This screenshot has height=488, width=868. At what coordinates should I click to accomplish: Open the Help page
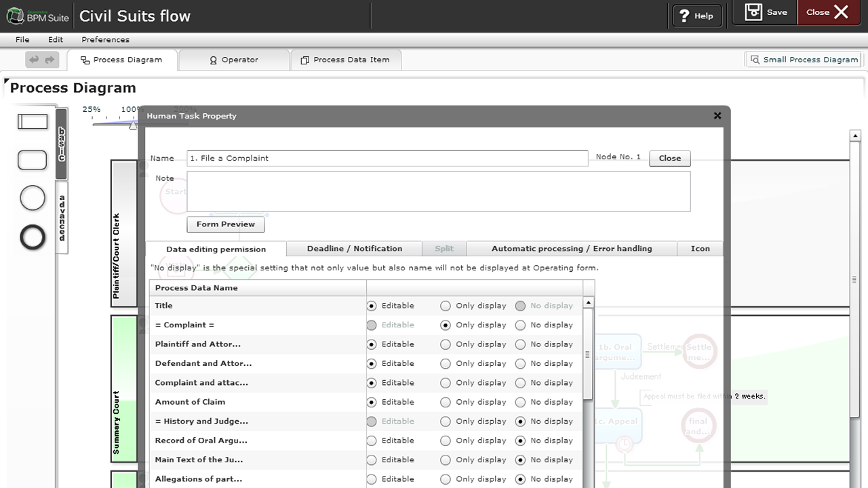[696, 16]
